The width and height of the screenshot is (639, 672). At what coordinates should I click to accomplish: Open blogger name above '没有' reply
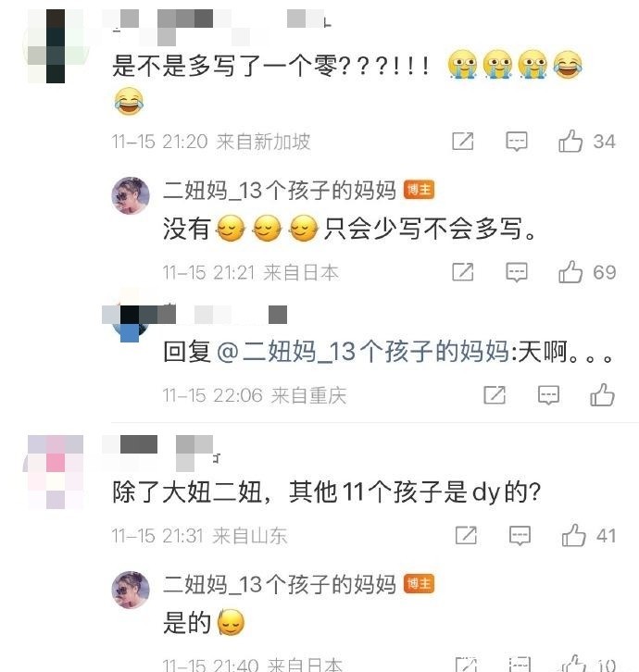point(279,191)
